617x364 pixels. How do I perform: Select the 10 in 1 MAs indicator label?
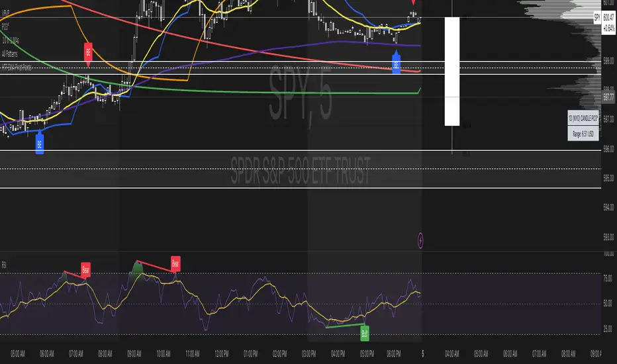[11, 40]
